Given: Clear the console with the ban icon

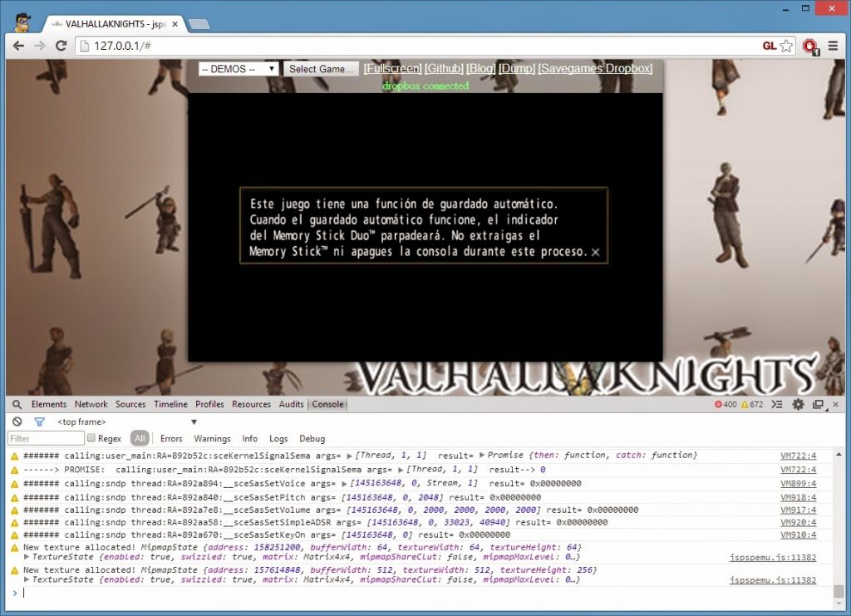Looking at the screenshot, I should click(17, 422).
